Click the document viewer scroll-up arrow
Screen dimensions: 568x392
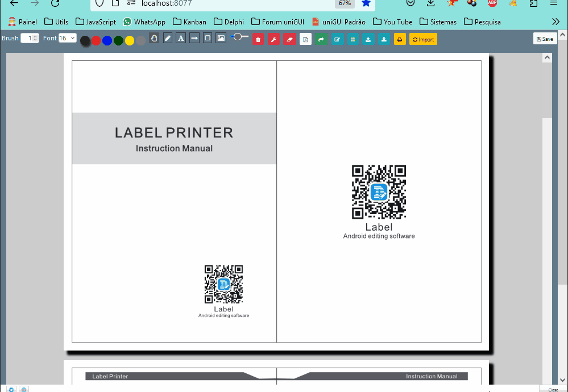[547, 57]
